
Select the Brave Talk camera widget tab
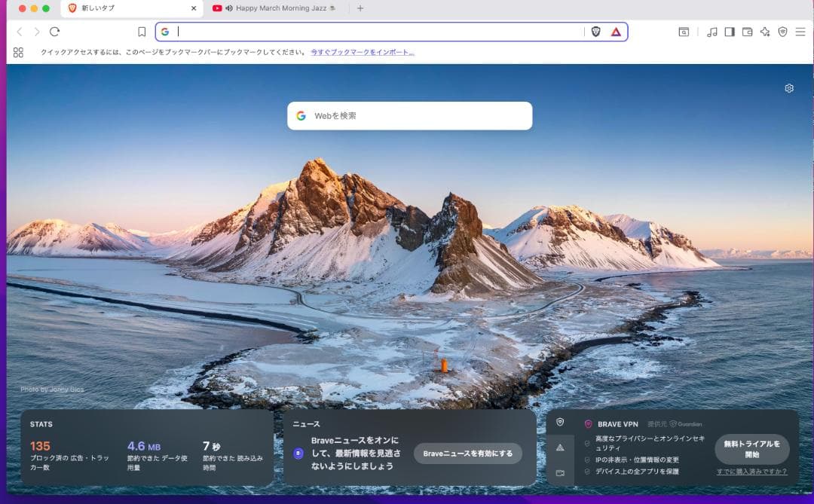tap(560, 473)
